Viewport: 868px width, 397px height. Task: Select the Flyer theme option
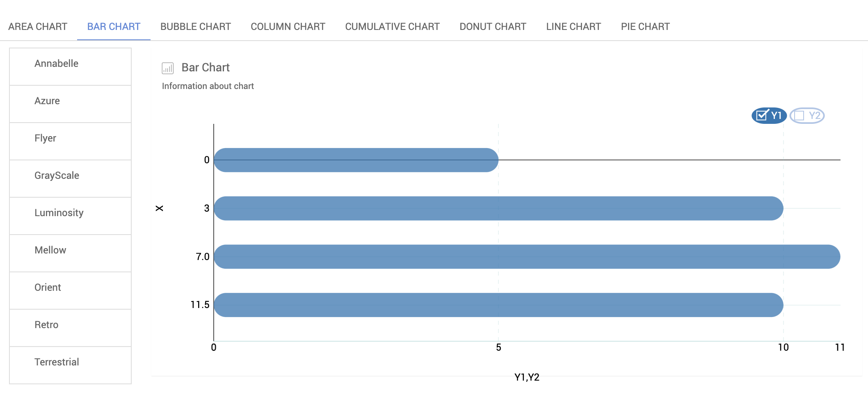tap(70, 139)
